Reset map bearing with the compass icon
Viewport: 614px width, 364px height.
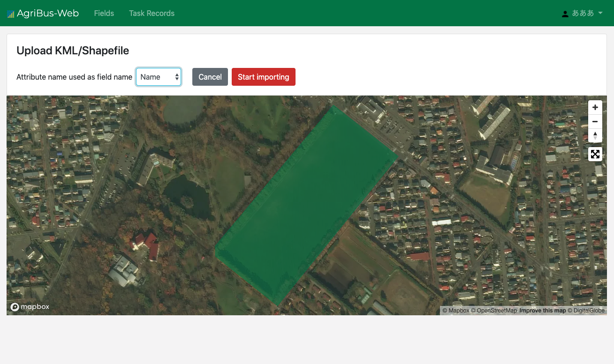[595, 135]
